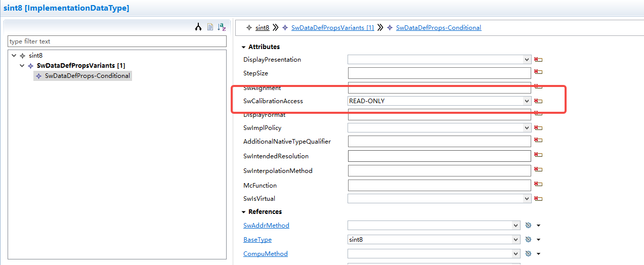Follow the BaseType reference link
644x265 pixels.
click(257, 240)
